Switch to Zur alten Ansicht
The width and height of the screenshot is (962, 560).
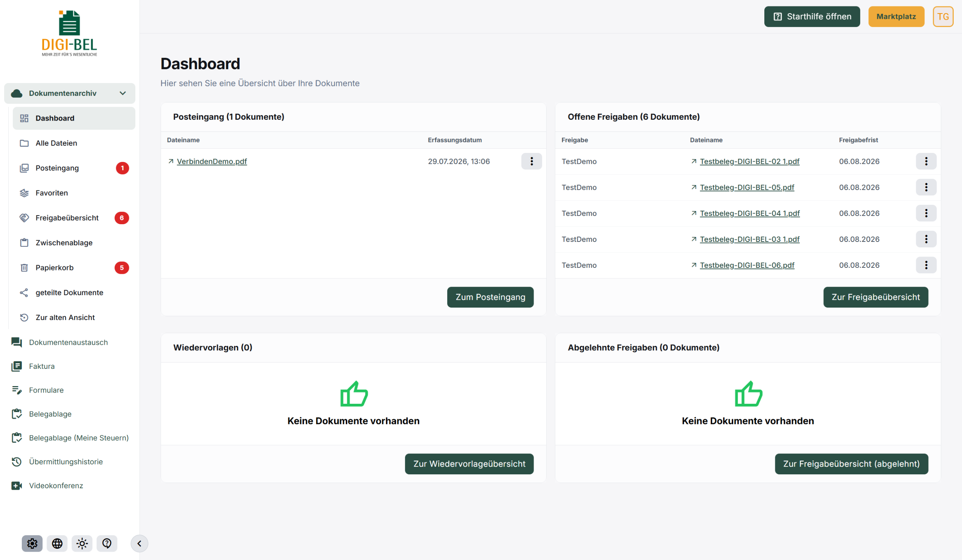(74, 317)
